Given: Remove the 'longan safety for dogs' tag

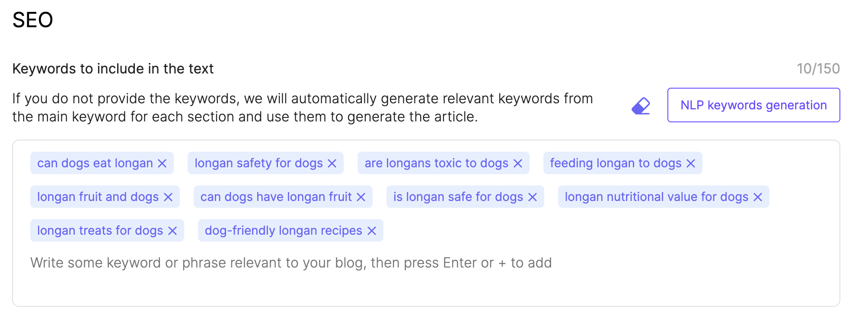Looking at the screenshot, I should pos(332,163).
